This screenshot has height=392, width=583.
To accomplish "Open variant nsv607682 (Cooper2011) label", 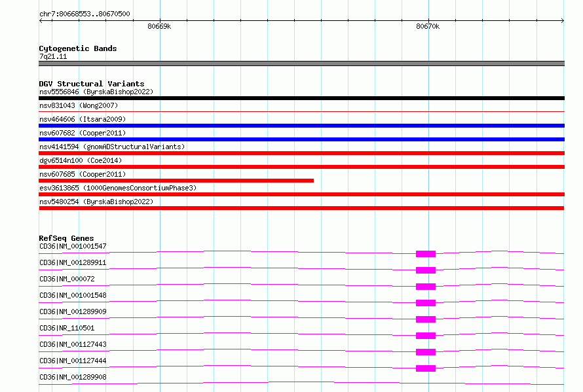I will coord(83,133).
